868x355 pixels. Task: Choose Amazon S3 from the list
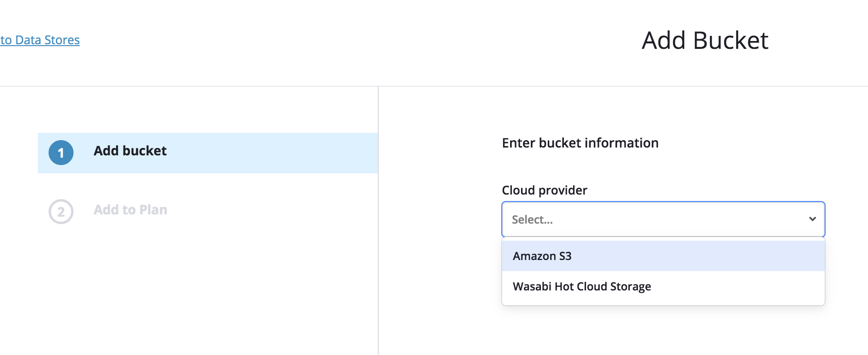(663, 256)
